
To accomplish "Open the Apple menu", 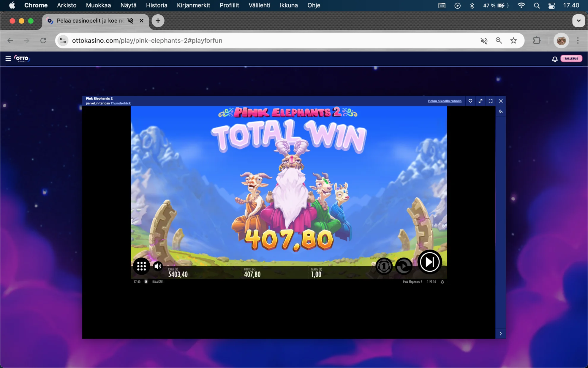I will click(x=12, y=5).
